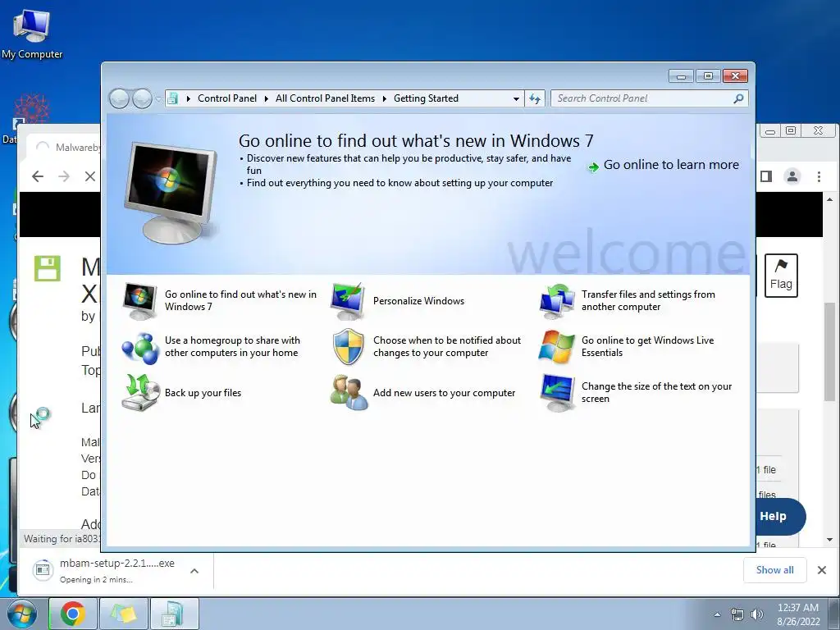Click the green arrow beside Go online to learn more
Screen dimensions: 840x630
(x=593, y=167)
